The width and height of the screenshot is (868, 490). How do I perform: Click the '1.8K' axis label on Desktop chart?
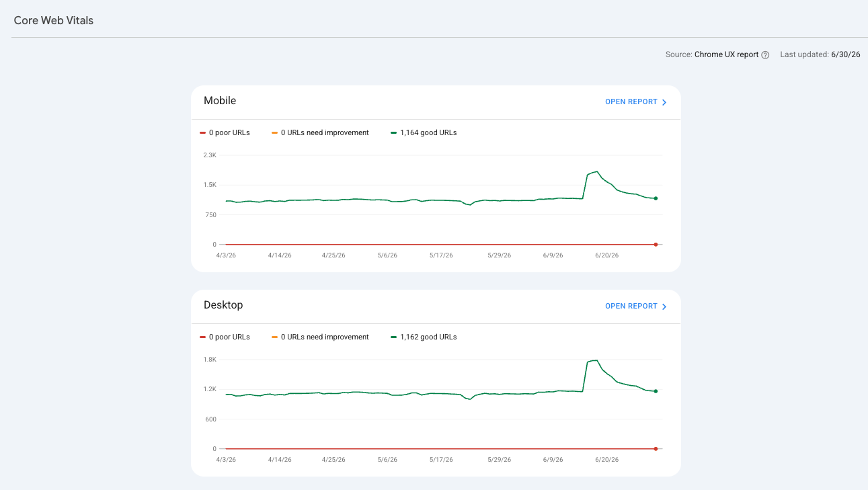(x=210, y=360)
